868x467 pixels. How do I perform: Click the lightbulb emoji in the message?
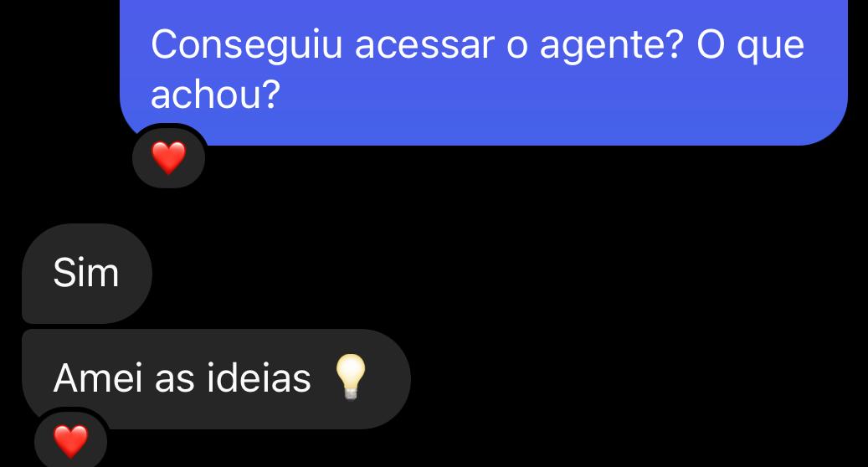coord(351,377)
